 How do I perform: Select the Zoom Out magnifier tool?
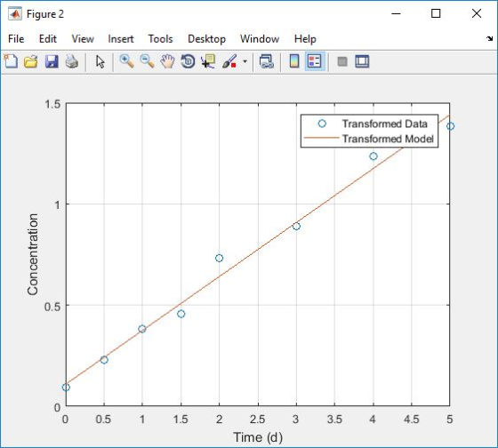point(147,61)
